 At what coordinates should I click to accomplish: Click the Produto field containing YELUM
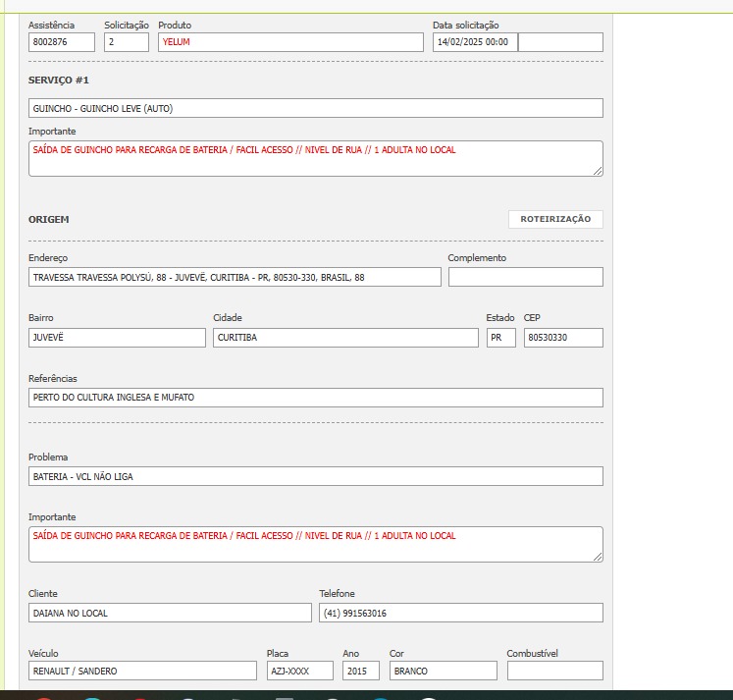[x=290, y=42]
